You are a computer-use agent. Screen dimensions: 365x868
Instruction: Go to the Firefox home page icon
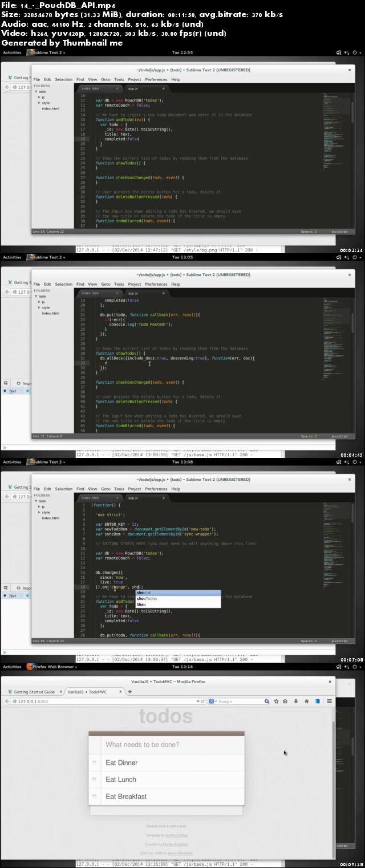pyautogui.click(x=306, y=701)
